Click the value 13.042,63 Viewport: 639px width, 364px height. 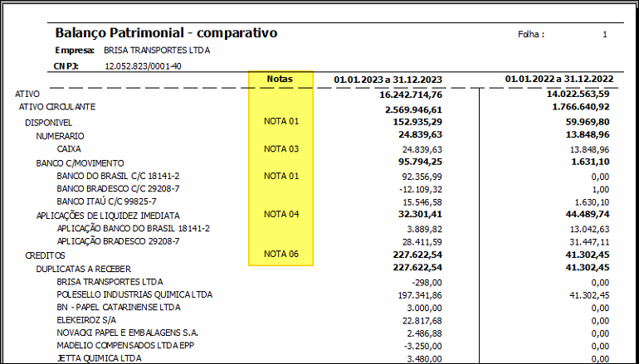(x=590, y=230)
